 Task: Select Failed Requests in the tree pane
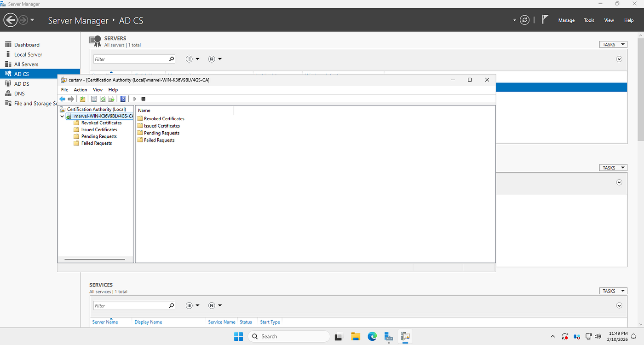[97, 143]
